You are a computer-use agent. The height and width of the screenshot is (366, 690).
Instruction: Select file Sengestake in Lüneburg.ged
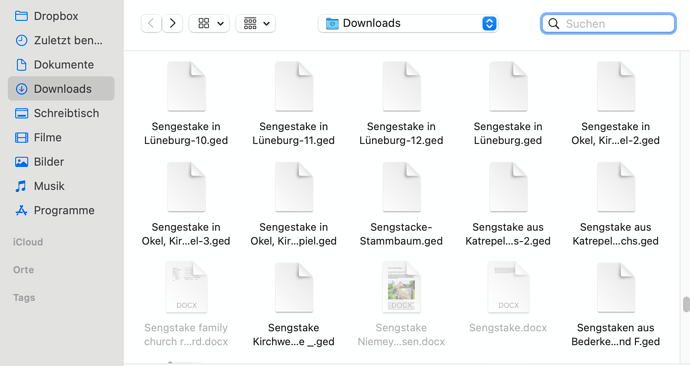[x=508, y=104]
